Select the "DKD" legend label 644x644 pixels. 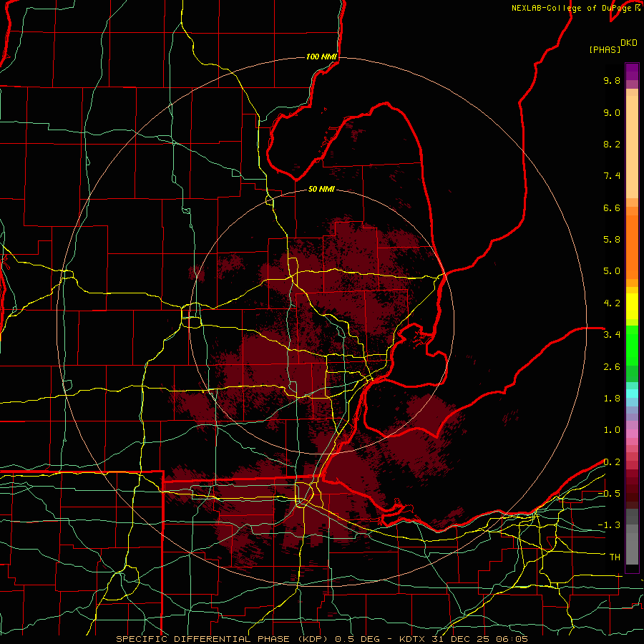click(x=629, y=43)
